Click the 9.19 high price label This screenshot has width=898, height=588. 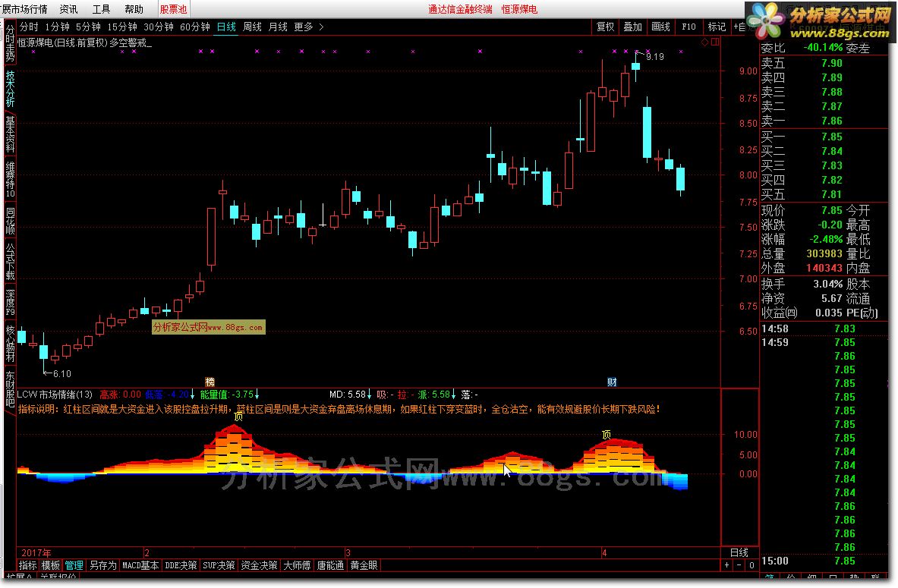(x=654, y=57)
